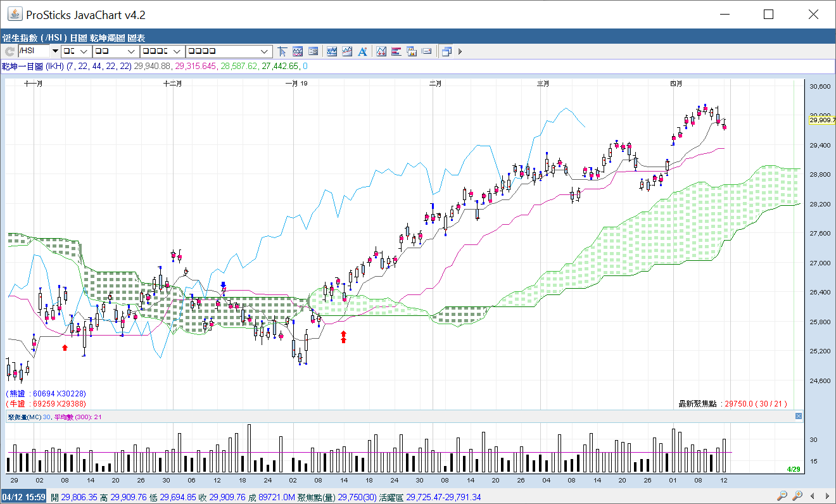
Task: Click the chart settings palette icon
Action: pos(412,51)
